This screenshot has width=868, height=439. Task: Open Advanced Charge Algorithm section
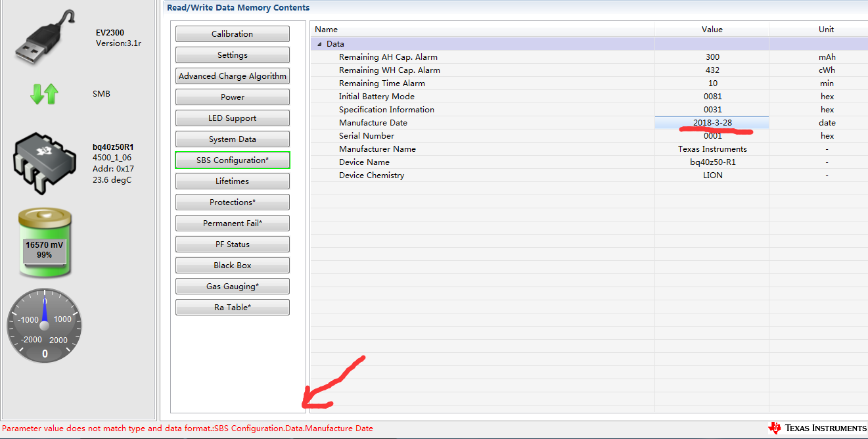click(232, 76)
